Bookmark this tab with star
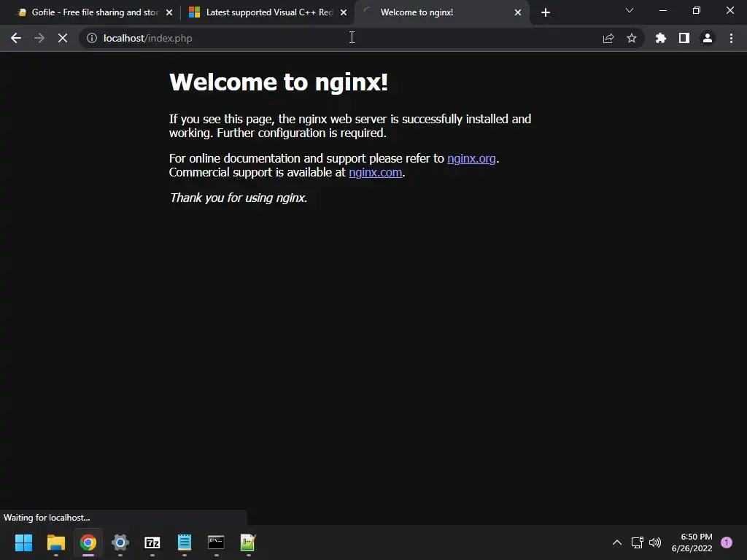The height and width of the screenshot is (560, 747). [x=632, y=38]
